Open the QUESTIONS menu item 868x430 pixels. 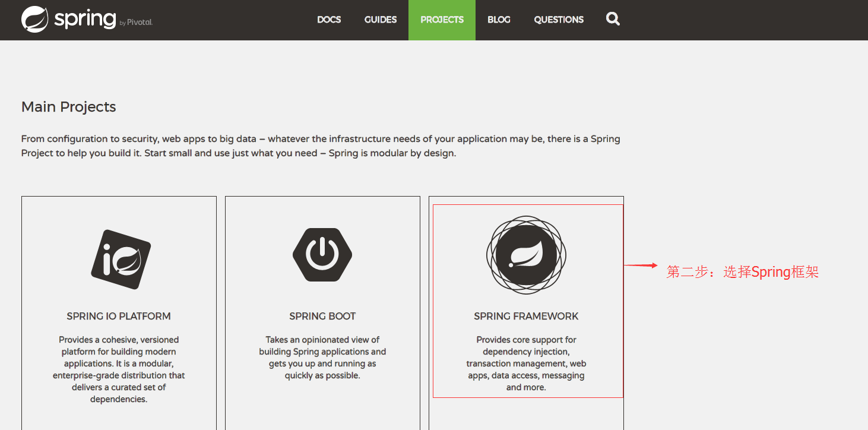pos(559,20)
